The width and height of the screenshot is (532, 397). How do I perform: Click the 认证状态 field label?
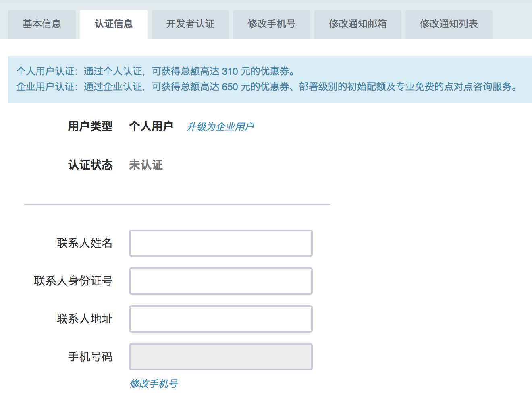click(x=90, y=165)
